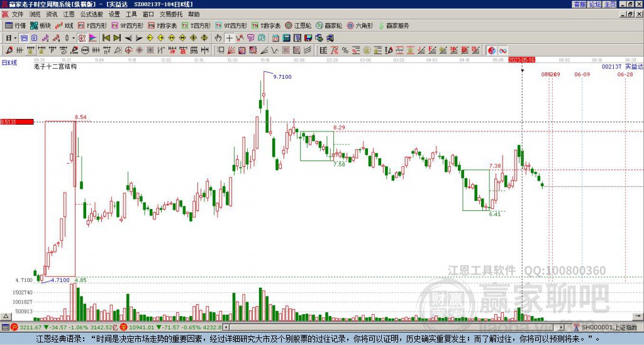Open the 六角形 hexagon tool
The width and height of the screenshot is (644, 345).
[360, 25]
